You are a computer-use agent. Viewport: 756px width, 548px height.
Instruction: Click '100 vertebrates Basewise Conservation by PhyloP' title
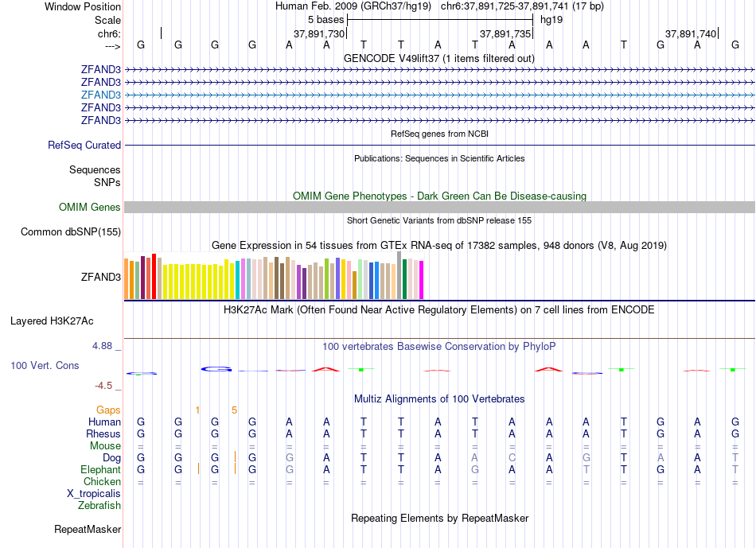(439, 346)
